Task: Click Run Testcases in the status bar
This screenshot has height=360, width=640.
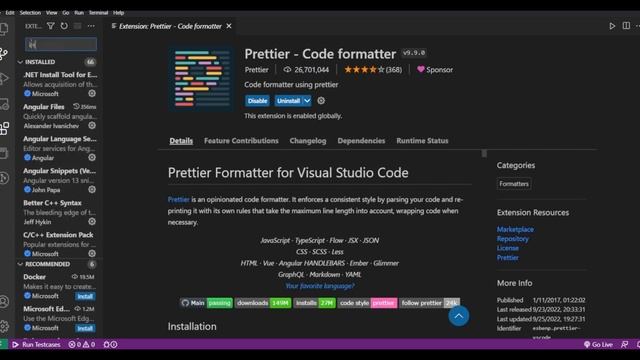Action: point(36,344)
